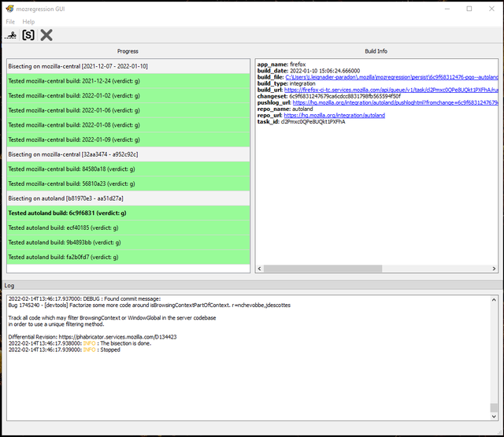Image resolution: width=504 pixels, height=437 pixels.
Task: Open the pushlog_url link
Action: point(395,103)
